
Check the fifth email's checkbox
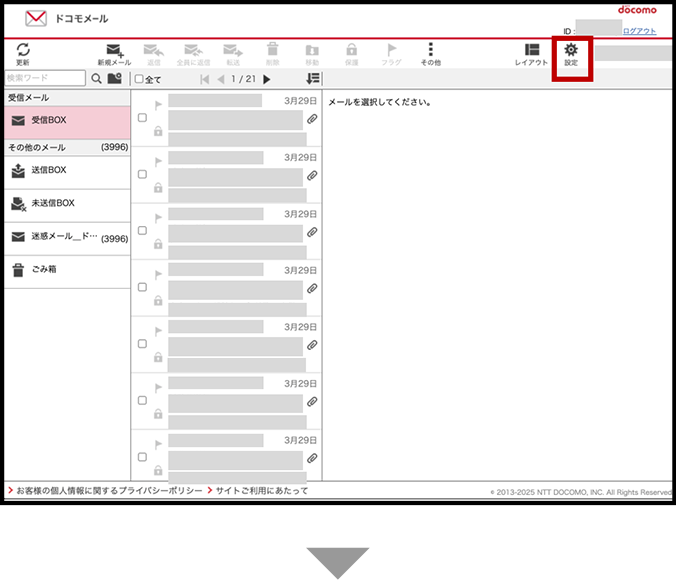point(142,344)
